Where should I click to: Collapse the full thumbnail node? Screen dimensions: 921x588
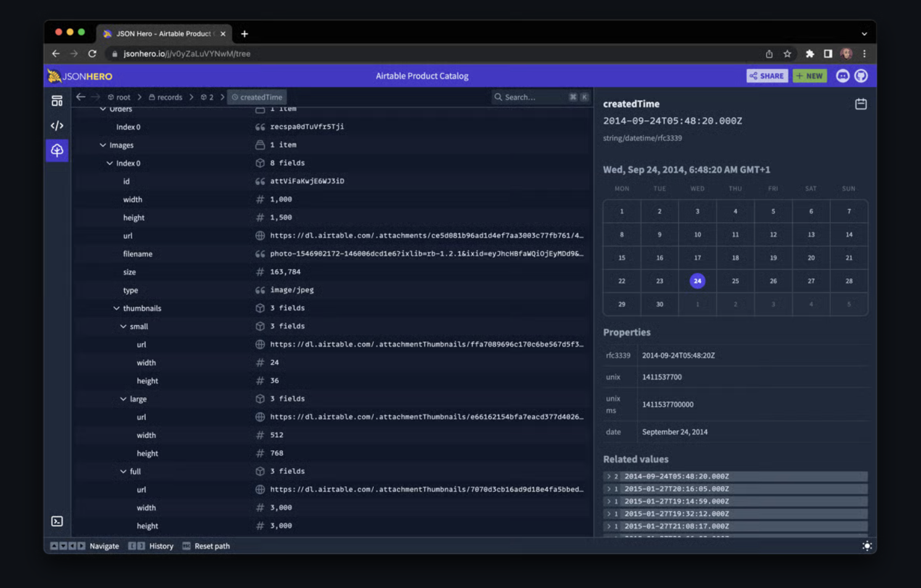(123, 471)
